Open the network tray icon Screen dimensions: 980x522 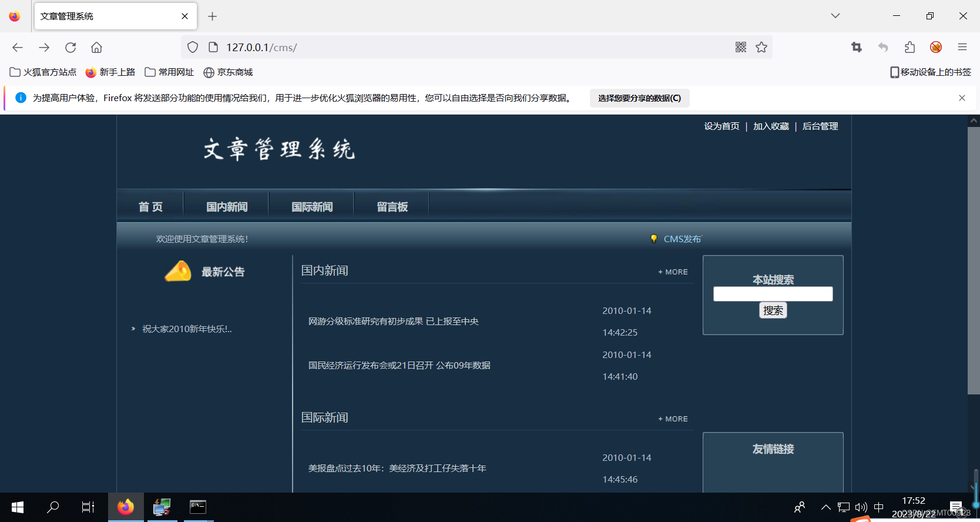(x=844, y=507)
